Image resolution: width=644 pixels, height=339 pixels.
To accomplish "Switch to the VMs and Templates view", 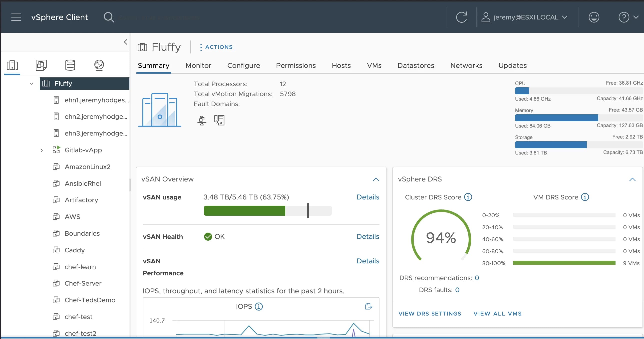I will point(41,65).
